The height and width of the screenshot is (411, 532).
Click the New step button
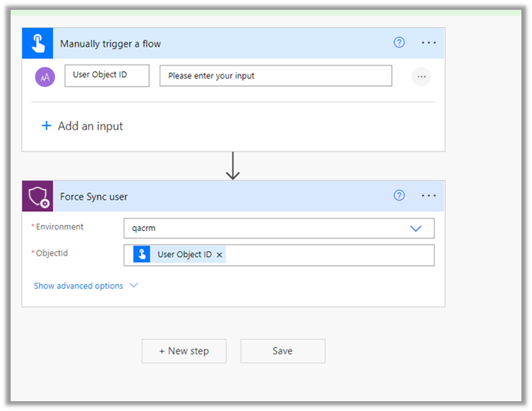coord(184,350)
